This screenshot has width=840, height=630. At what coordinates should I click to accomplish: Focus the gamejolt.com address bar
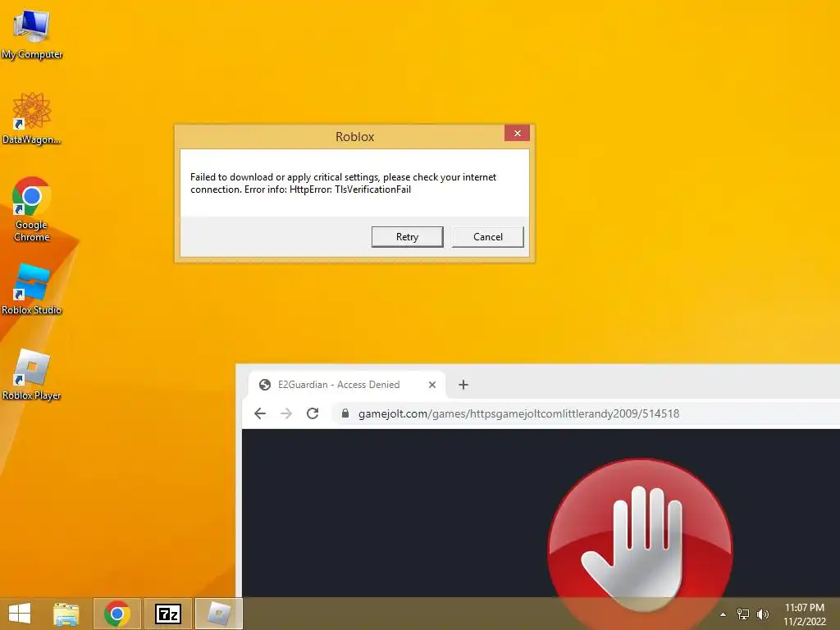coord(587,413)
